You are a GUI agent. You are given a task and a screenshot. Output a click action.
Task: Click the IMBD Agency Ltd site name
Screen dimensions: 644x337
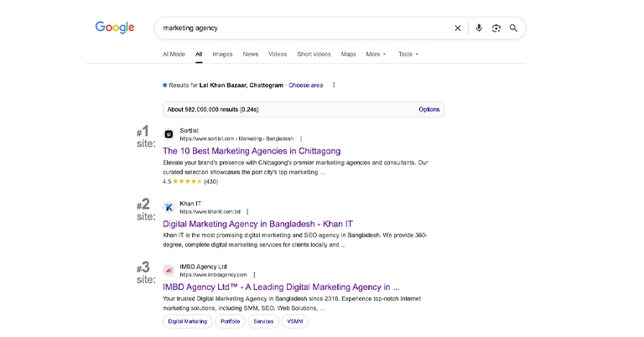click(203, 267)
